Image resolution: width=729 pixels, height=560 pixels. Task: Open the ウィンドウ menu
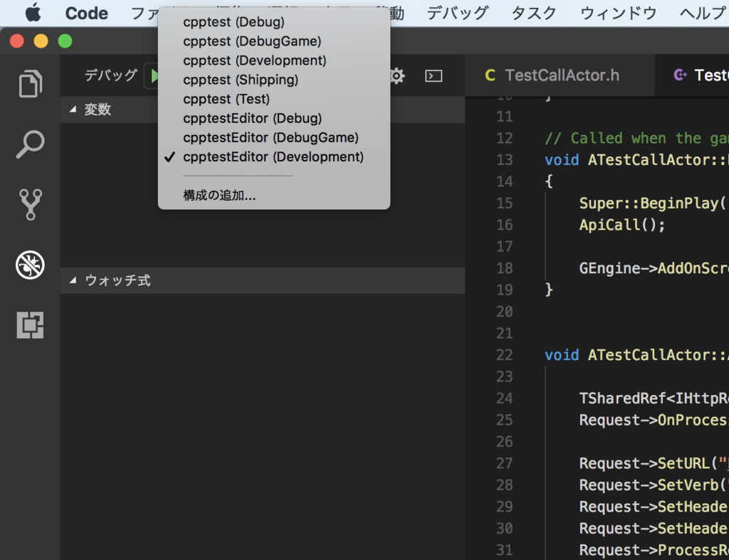pyautogui.click(x=619, y=13)
